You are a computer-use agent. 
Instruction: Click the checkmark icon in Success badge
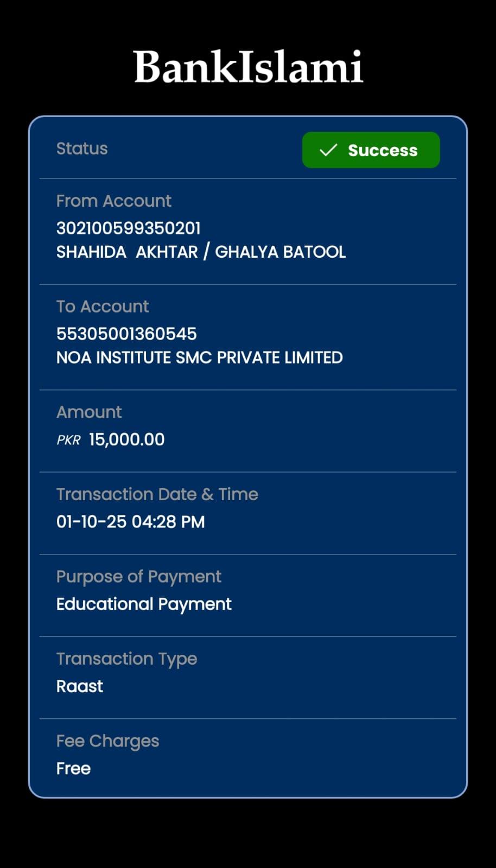(328, 150)
